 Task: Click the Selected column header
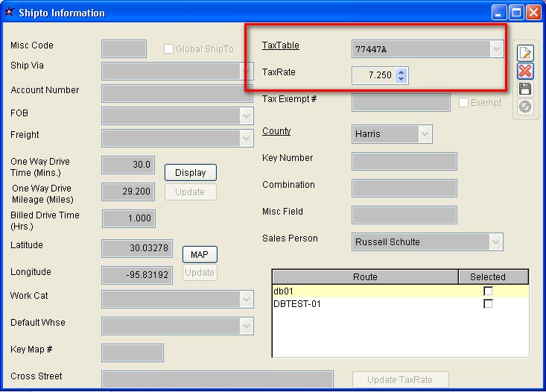tap(488, 277)
